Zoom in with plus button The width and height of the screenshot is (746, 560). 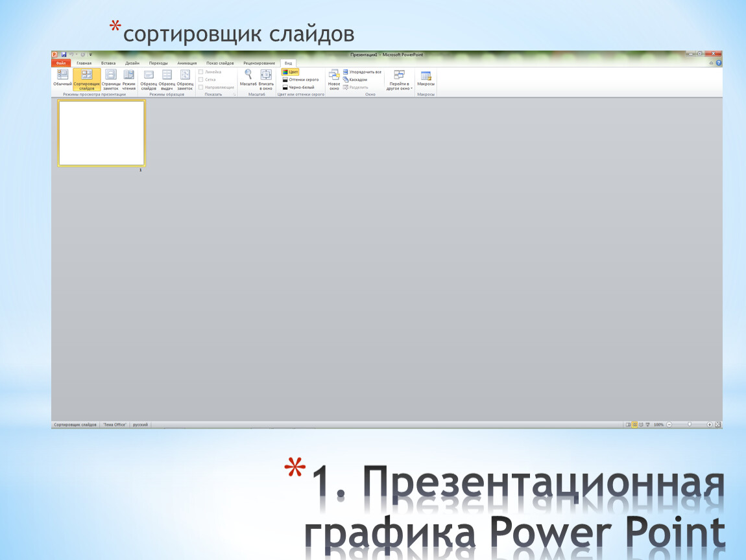[710, 425]
